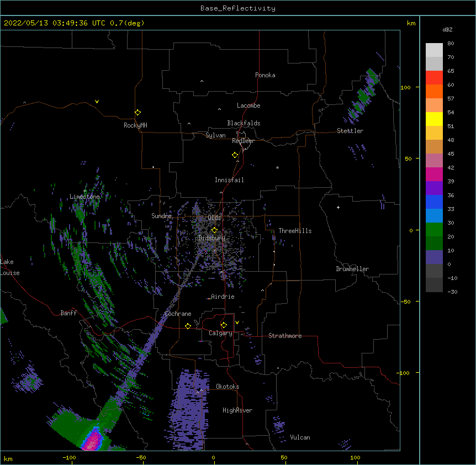Click the ThreeHills town label

click(295, 231)
